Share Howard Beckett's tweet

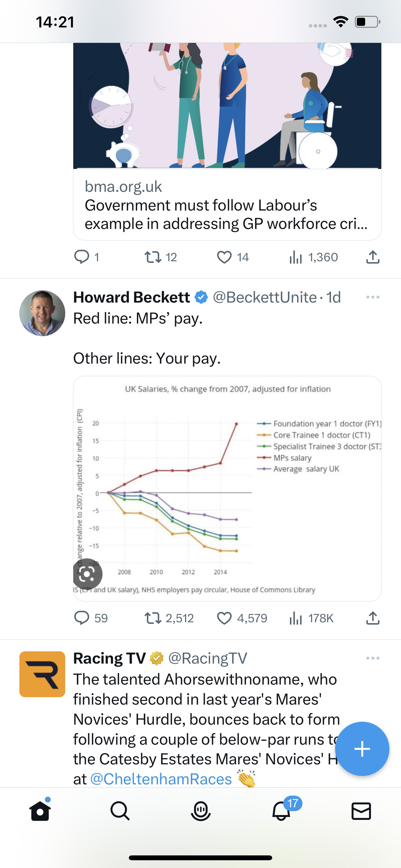point(373,618)
